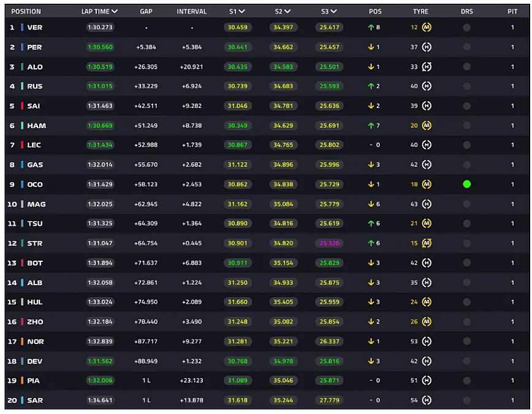The width and height of the screenshot is (532, 414).
Task: Click the medium tyre icon for HAM
Action: (x=427, y=126)
